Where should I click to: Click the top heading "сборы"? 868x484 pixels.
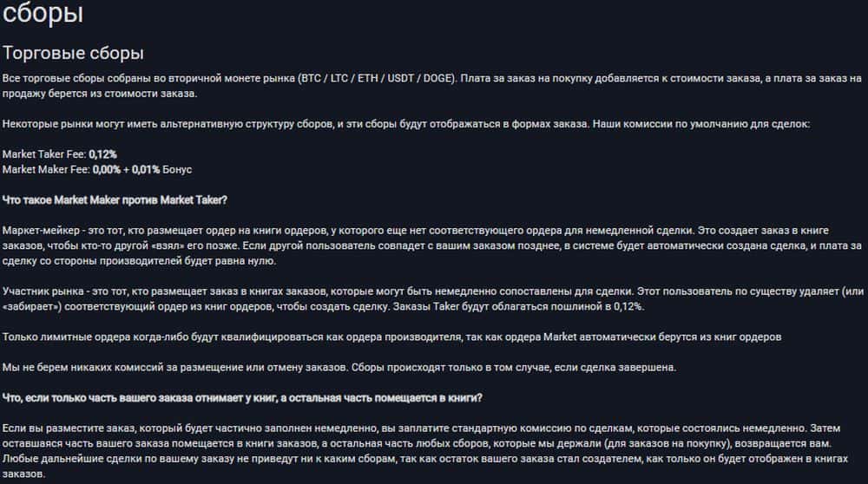(42, 15)
